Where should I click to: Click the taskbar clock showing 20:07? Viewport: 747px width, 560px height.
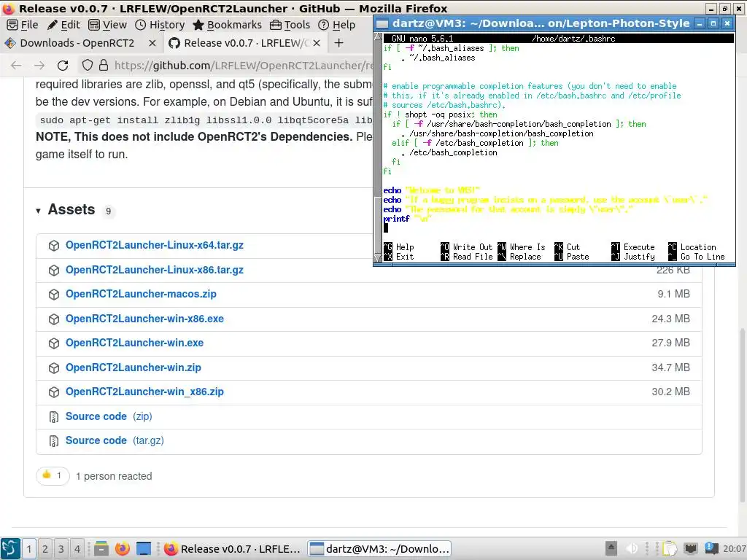pos(735,548)
